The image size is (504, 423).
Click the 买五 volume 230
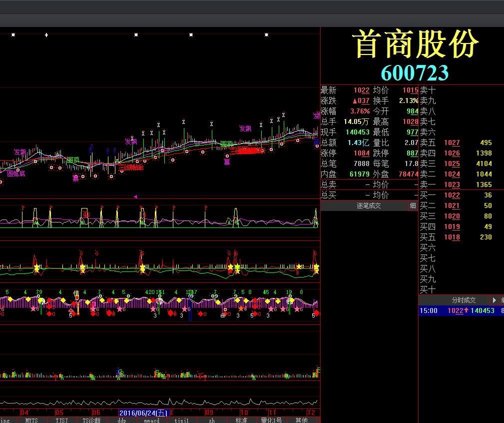(x=486, y=237)
